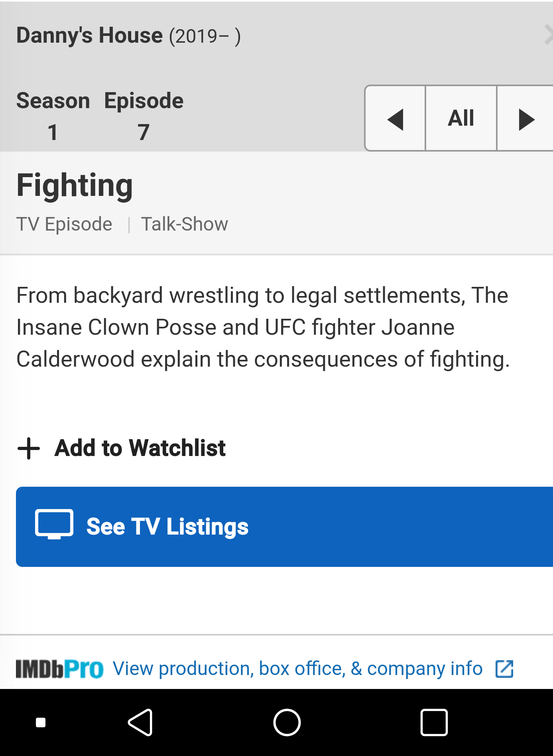The image size is (553, 756).
Task: Open the All episodes list
Action: 461,118
